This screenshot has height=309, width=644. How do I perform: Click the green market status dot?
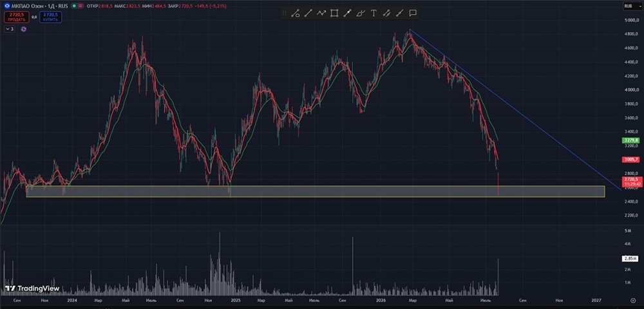(73, 6)
